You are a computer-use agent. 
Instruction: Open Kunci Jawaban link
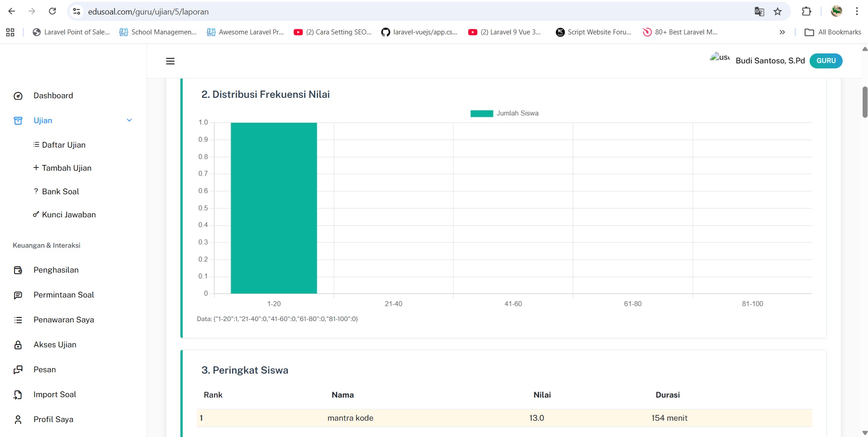pos(68,215)
